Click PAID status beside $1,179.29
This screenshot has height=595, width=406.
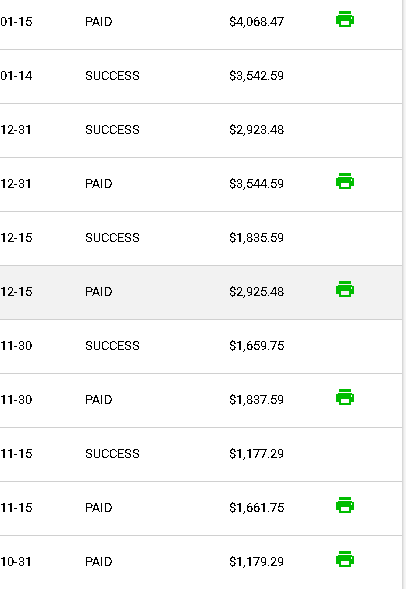[99, 562]
